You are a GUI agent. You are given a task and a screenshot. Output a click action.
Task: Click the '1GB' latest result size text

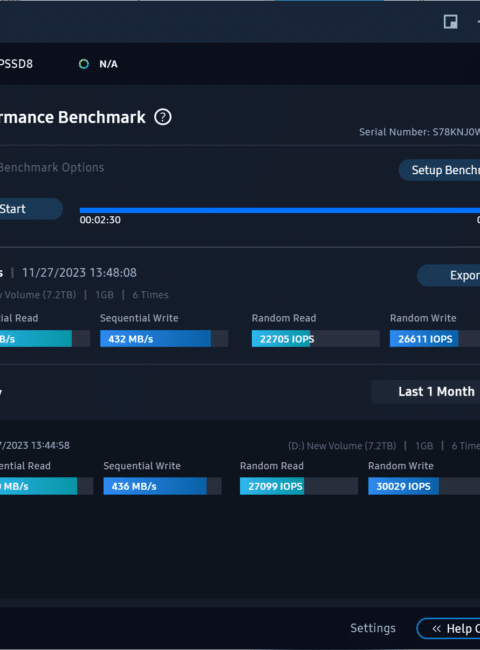(x=104, y=295)
